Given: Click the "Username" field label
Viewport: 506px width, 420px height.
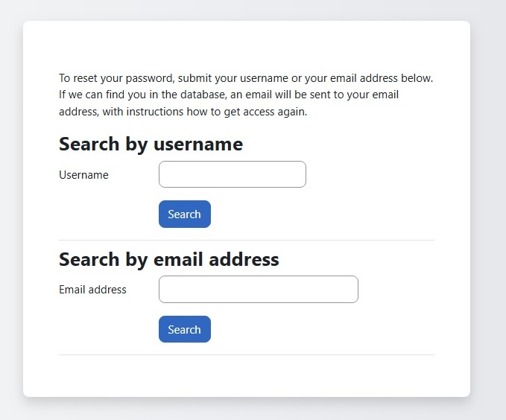Looking at the screenshot, I should (x=83, y=175).
